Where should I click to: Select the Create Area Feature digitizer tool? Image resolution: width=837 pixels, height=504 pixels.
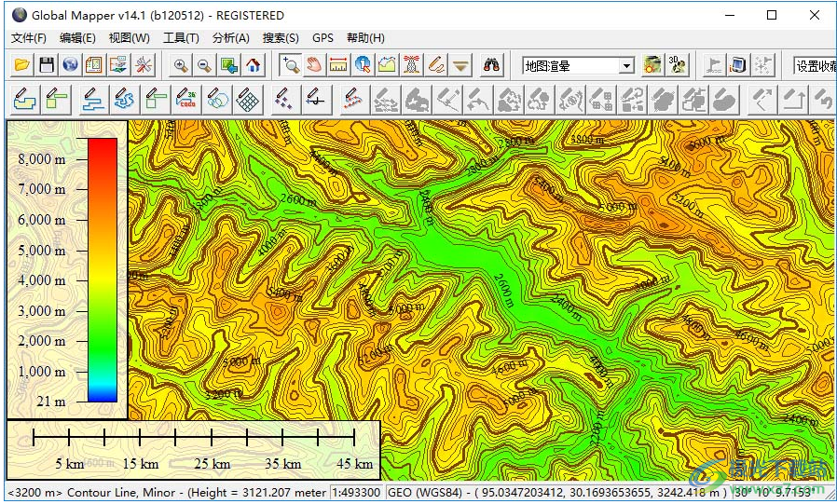(25, 99)
